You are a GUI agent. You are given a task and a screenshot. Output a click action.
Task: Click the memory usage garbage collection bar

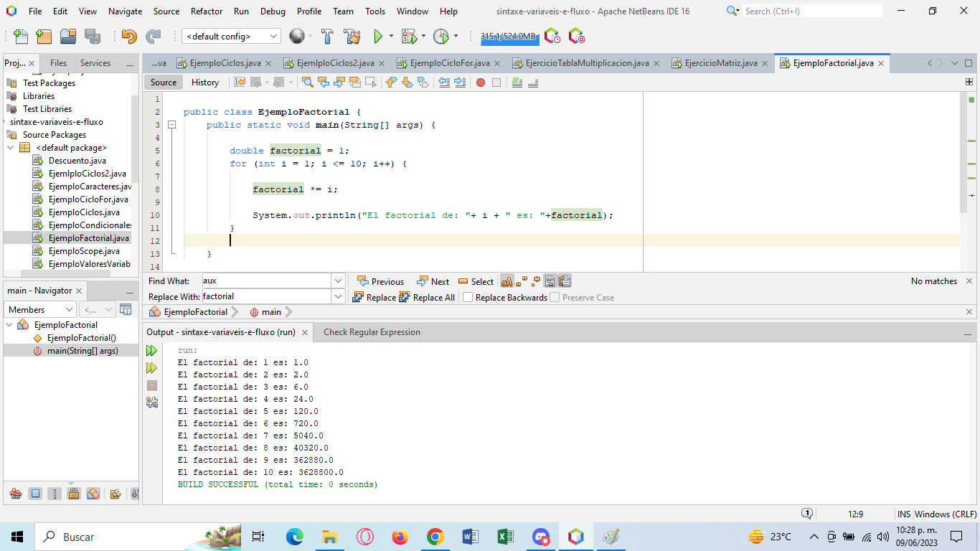(x=509, y=36)
